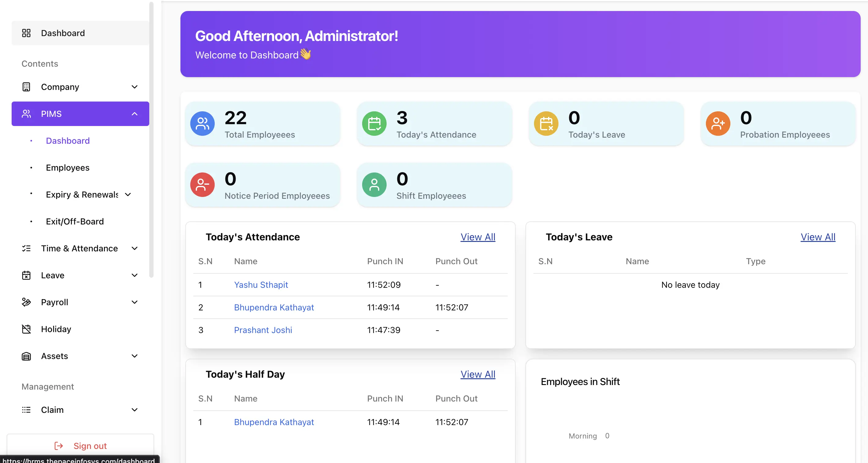Open the Exit/Off-Board page

coord(74,221)
